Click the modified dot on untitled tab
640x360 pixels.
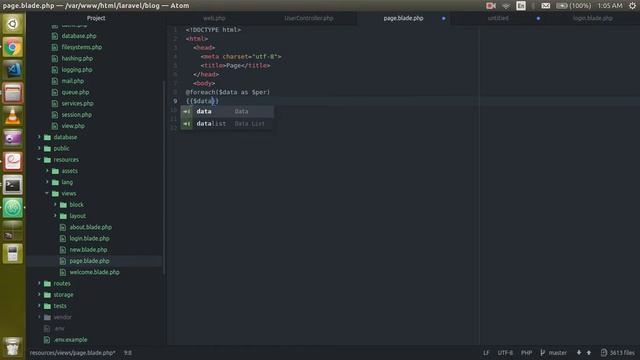point(538,18)
